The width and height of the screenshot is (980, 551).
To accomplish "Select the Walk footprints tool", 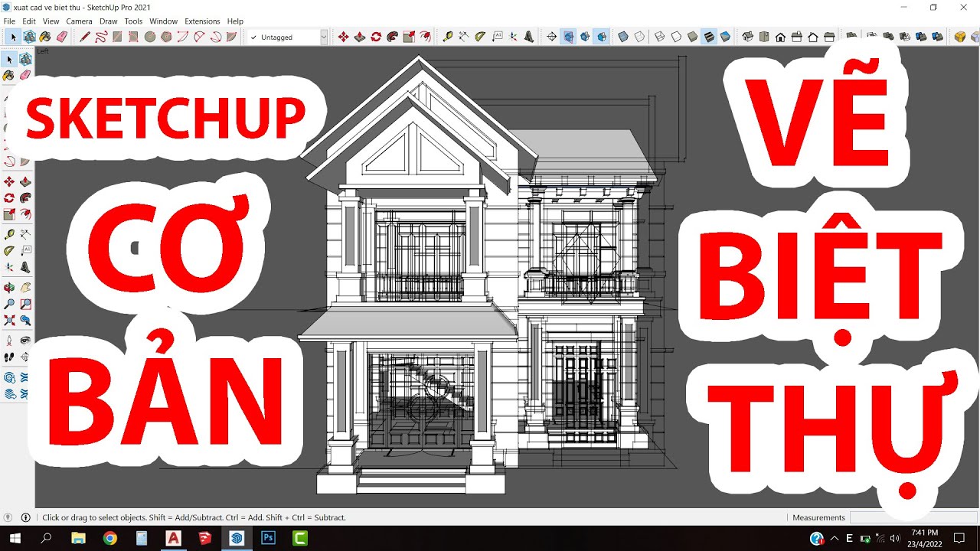I will [x=9, y=357].
